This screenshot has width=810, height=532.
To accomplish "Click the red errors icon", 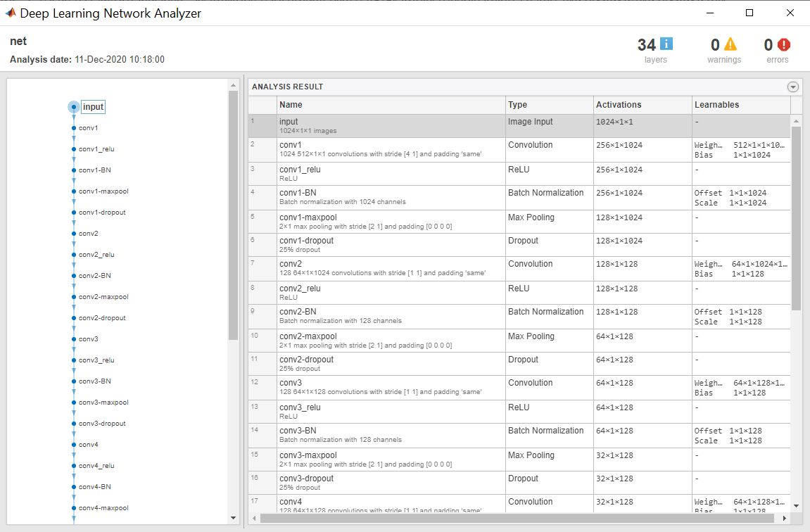I will point(784,44).
